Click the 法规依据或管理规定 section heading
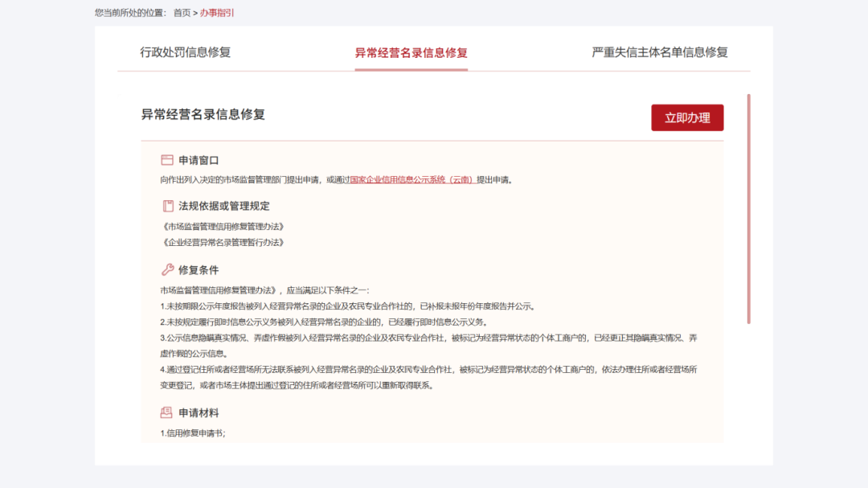The height and width of the screenshot is (488, 868). pos(223,206)
